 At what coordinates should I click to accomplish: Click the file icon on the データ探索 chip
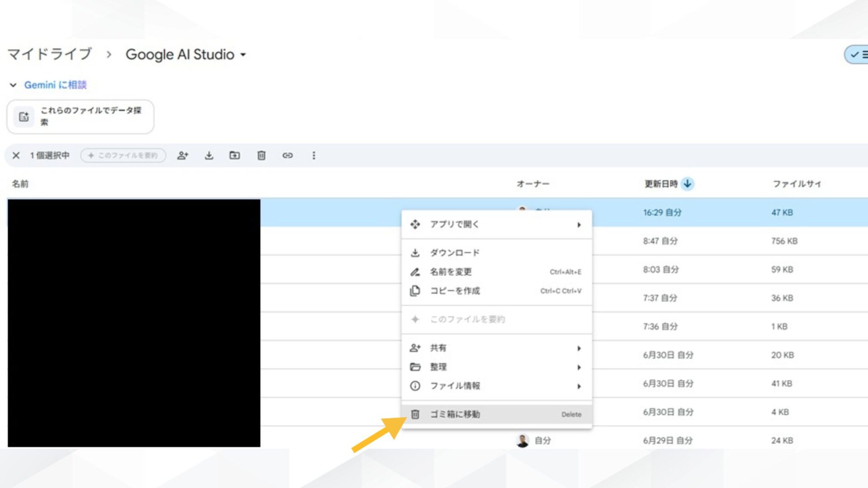click(x=23, y=116)
